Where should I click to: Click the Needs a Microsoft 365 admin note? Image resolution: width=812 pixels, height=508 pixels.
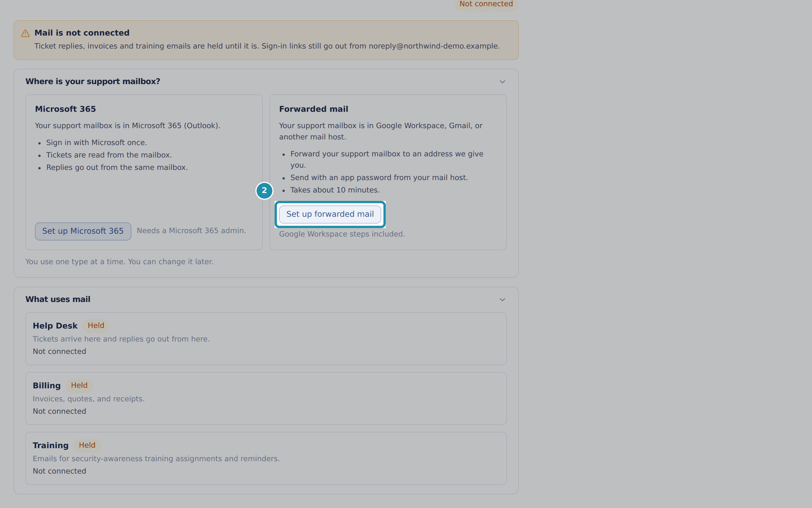[x=191, y=231]
